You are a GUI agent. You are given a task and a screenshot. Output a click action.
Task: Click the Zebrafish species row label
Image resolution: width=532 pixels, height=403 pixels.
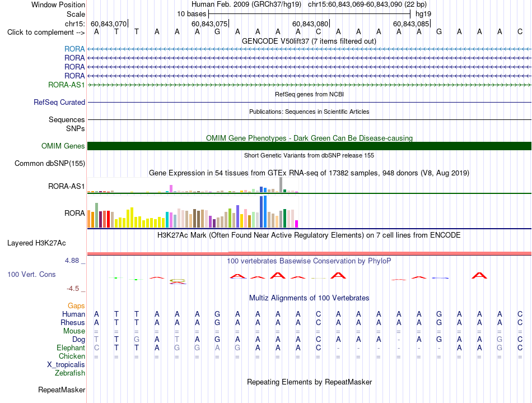coord(70,373)
